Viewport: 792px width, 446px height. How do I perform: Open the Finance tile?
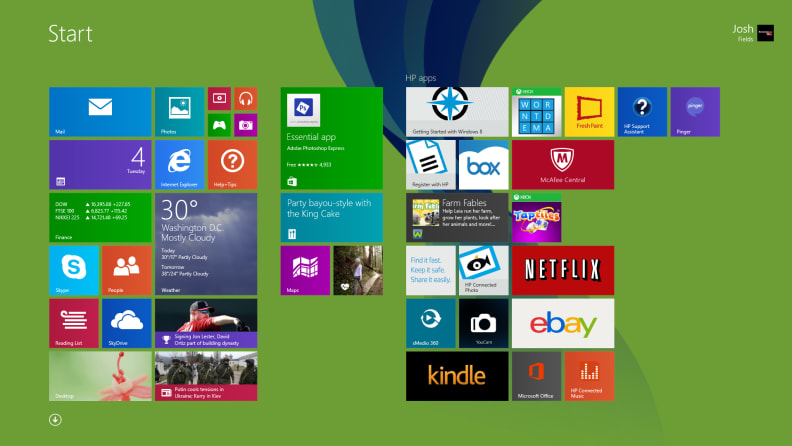point(100,218)
